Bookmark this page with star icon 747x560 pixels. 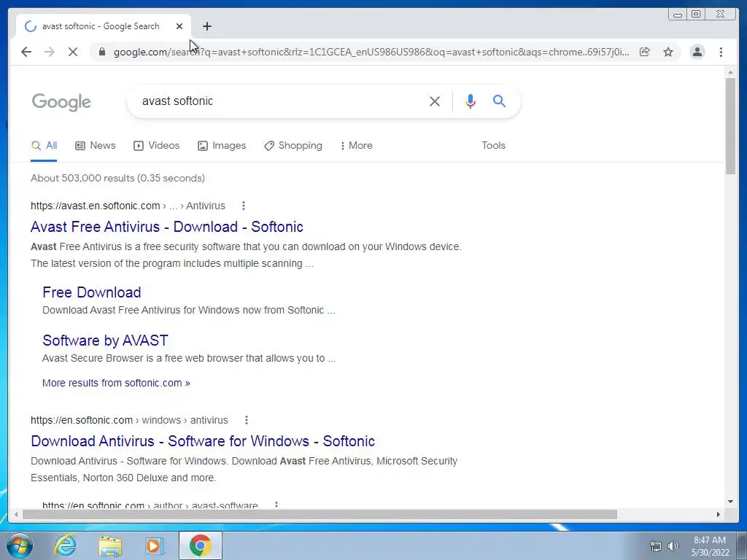click(668, 52)
